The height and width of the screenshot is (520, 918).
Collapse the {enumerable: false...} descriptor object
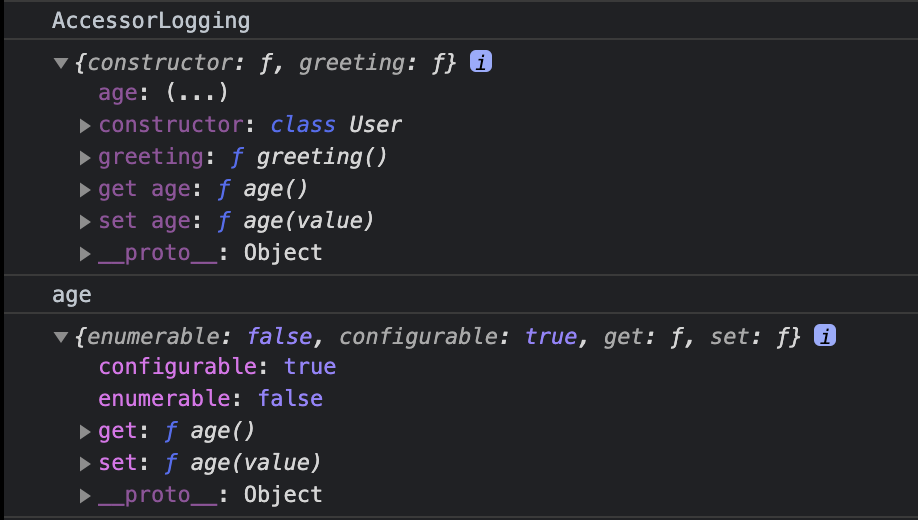click(61, 337)
